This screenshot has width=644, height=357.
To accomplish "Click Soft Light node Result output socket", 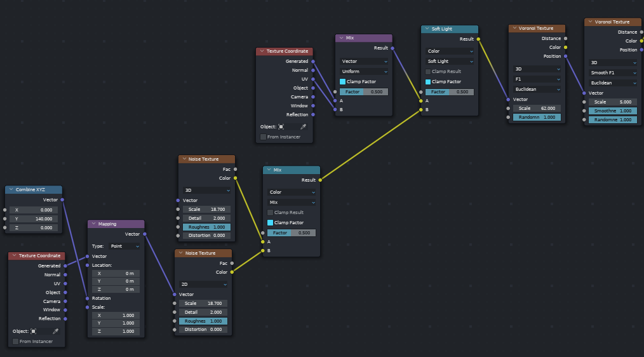I will pos(478,39).
